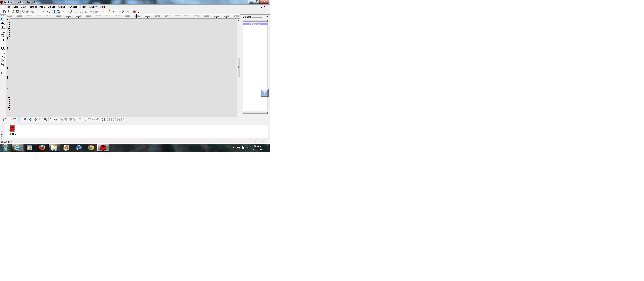This screenshot has height=281, width=644.
Task: Click the sparkle star icon
Action: [x=113, y=12]
